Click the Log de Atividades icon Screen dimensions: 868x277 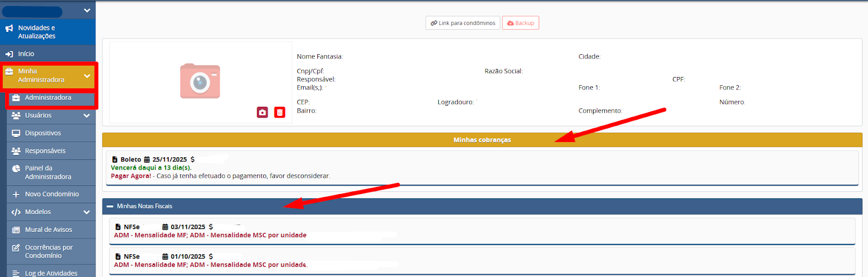point(16,274)
